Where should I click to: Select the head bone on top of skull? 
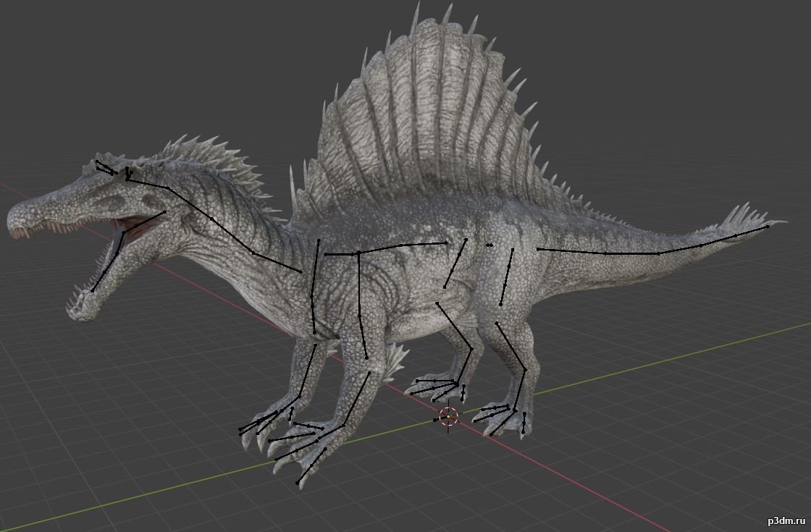(x=148, y=183)
